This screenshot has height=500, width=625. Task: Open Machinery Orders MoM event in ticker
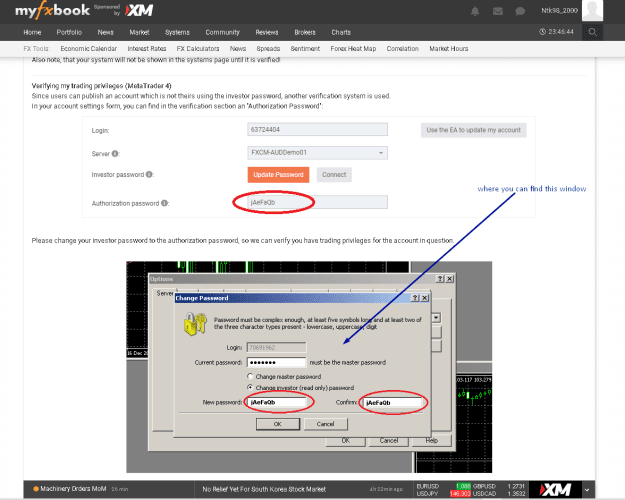pyautogui.click(x=73, y=489)
